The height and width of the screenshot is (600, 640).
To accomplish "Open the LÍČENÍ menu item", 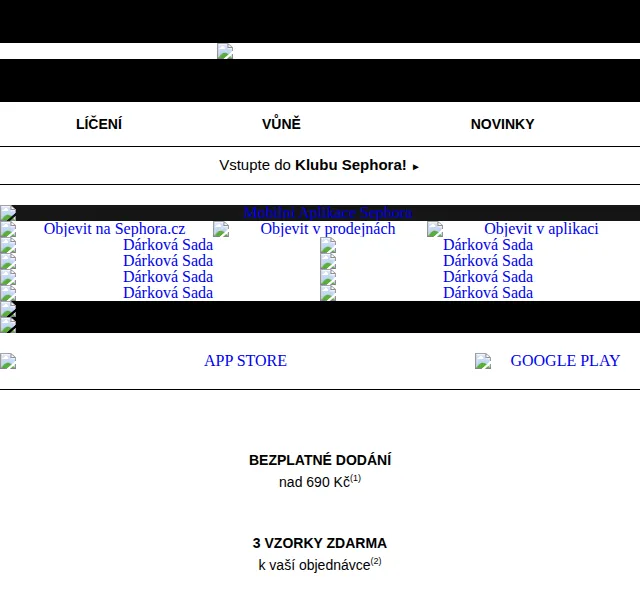I will tap(99, 124).
